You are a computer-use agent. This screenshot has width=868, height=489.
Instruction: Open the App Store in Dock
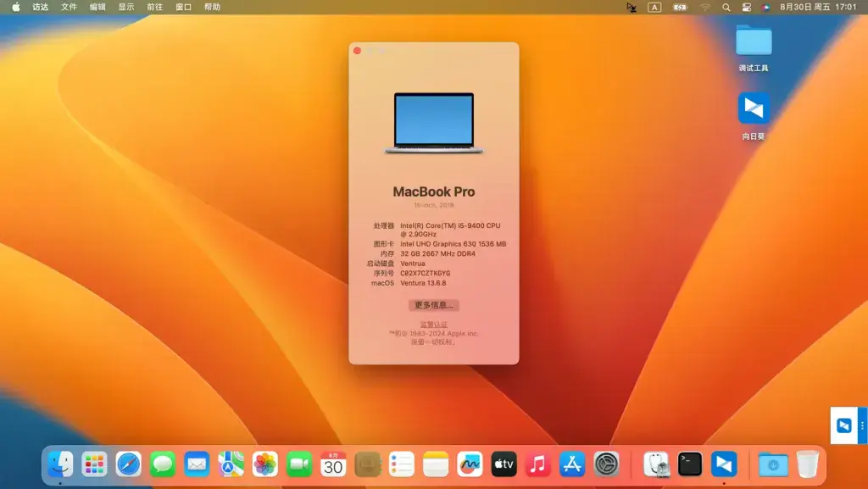(572, 464)
